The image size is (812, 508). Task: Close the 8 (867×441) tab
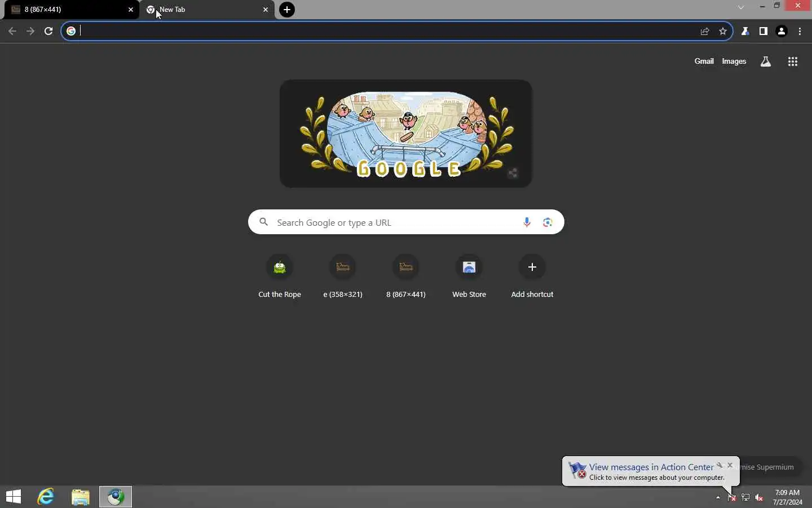tap(131, 10)
